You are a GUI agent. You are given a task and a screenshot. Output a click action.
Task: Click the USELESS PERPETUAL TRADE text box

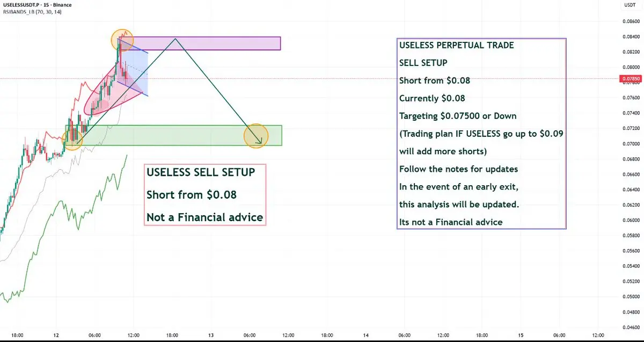481,134
